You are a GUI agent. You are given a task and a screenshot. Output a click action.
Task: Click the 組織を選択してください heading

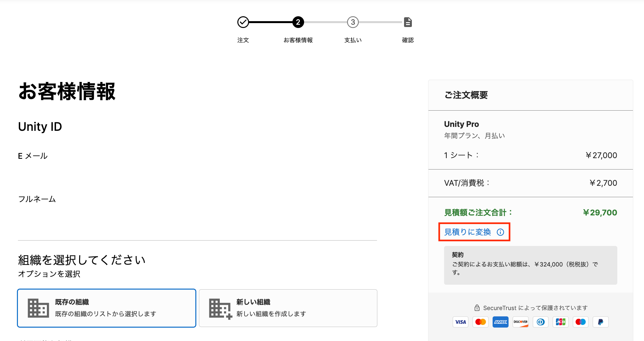point(82,260)
